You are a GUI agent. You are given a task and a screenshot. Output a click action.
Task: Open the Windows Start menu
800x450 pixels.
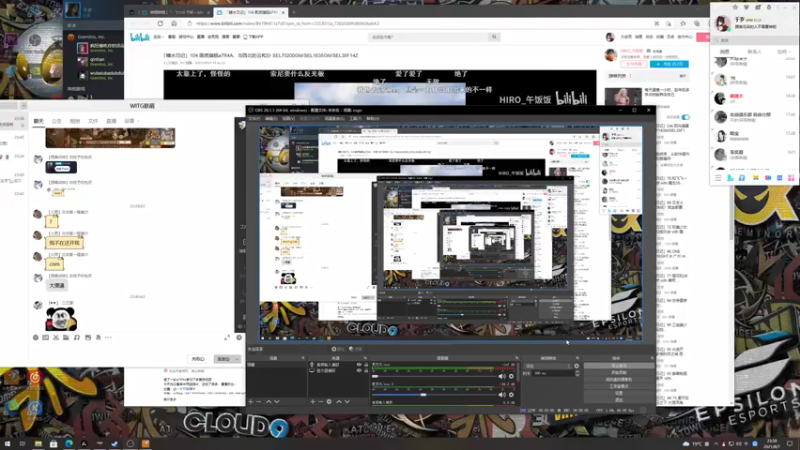point(7,444)
